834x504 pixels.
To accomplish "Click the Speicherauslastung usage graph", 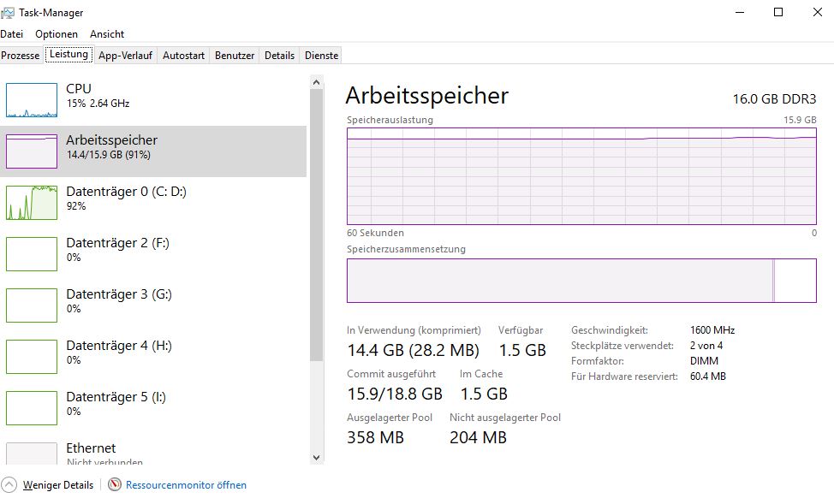I will (x=581, y=175).
